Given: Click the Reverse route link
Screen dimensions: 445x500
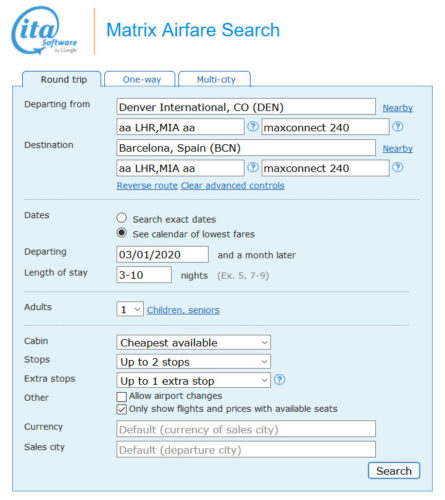Looking at the screenshot, I should (147, 186).
